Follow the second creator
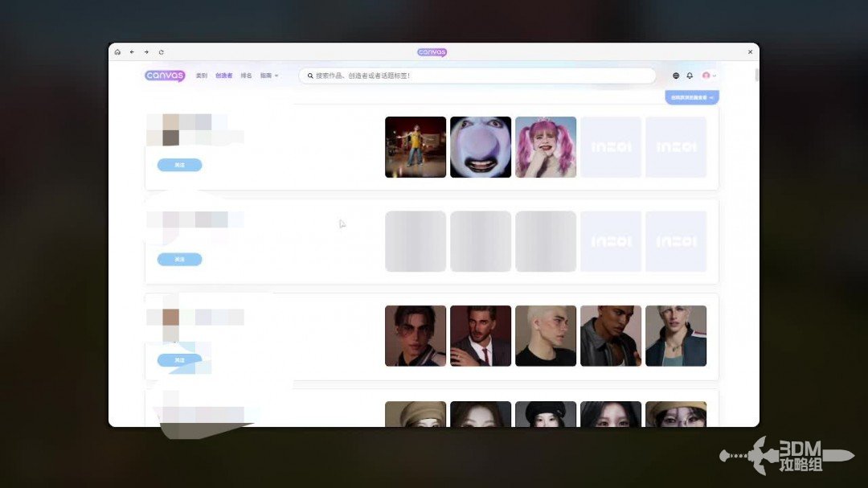The image size is (868, 488). pyautogui.click(x=179, y=259)
